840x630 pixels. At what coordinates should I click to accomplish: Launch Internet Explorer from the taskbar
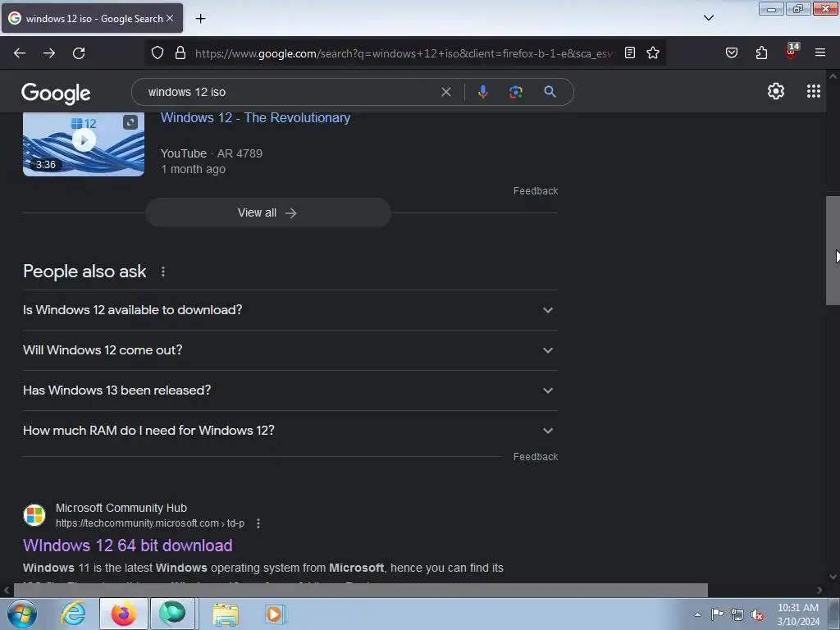[73, 614]
